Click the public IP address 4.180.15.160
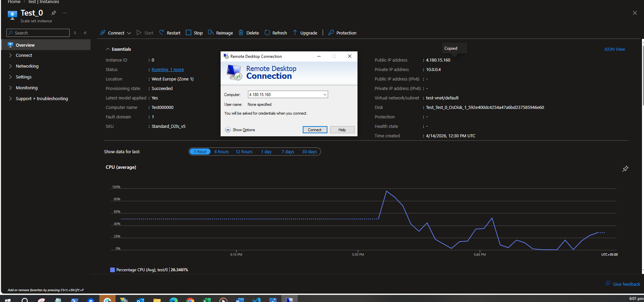This screenshot has height=302, width=644. [438, 60]
